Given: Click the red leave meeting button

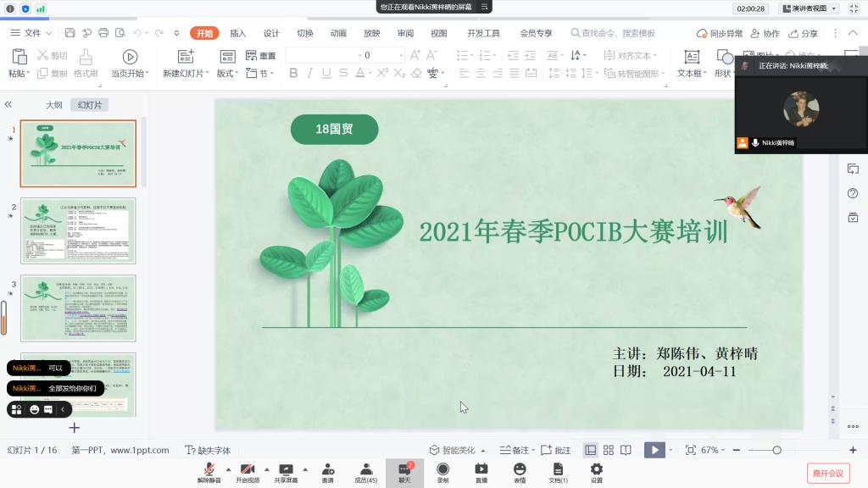Looking at the screenshot, I should 827,473.
